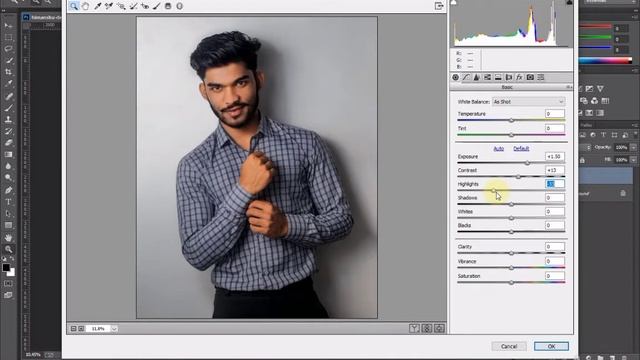Click the Saturation value field
The image size is (640, 360).
click(555, 276)
